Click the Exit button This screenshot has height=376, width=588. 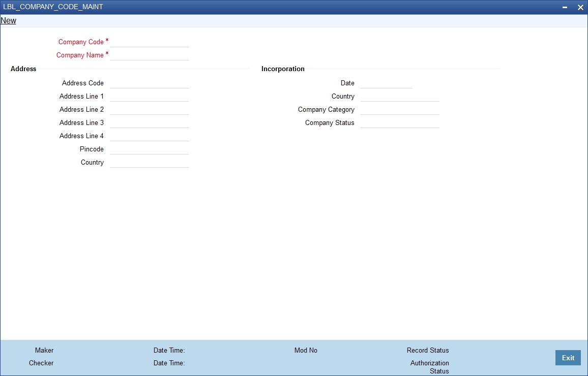(568, 358)
